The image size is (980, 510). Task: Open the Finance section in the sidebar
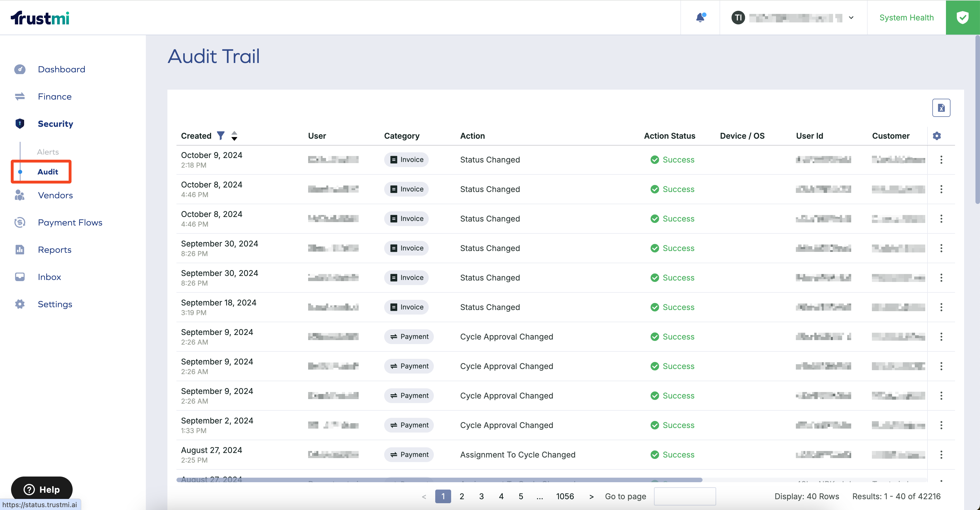54,96
